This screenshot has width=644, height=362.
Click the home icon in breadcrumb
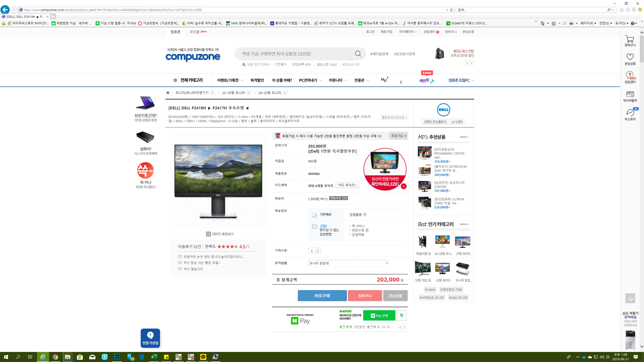(x=168, y=93)
